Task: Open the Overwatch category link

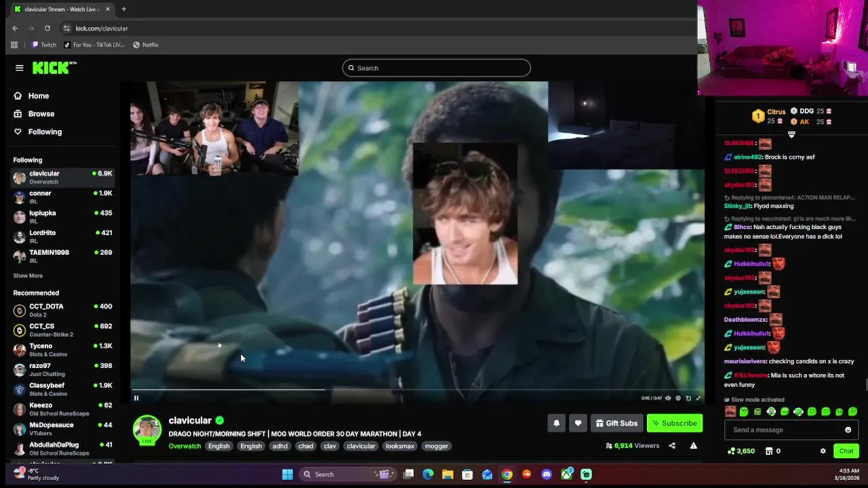Action: [184, 446]
